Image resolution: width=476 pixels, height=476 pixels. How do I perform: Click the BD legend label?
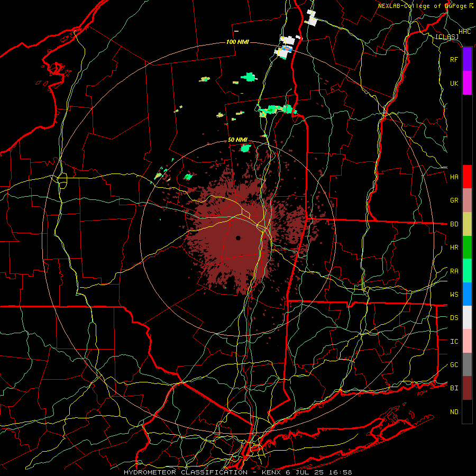pos(454,224)
